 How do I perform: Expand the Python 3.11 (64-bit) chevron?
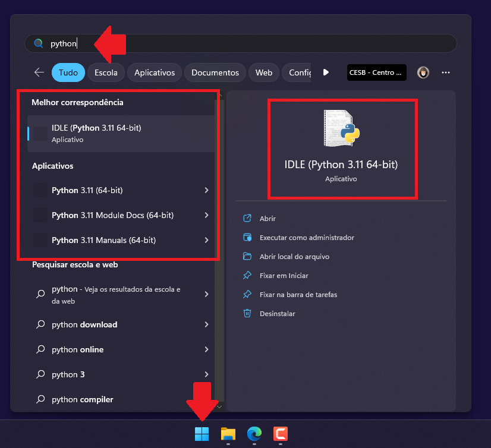pyautogui.click(x=206, y=190)
